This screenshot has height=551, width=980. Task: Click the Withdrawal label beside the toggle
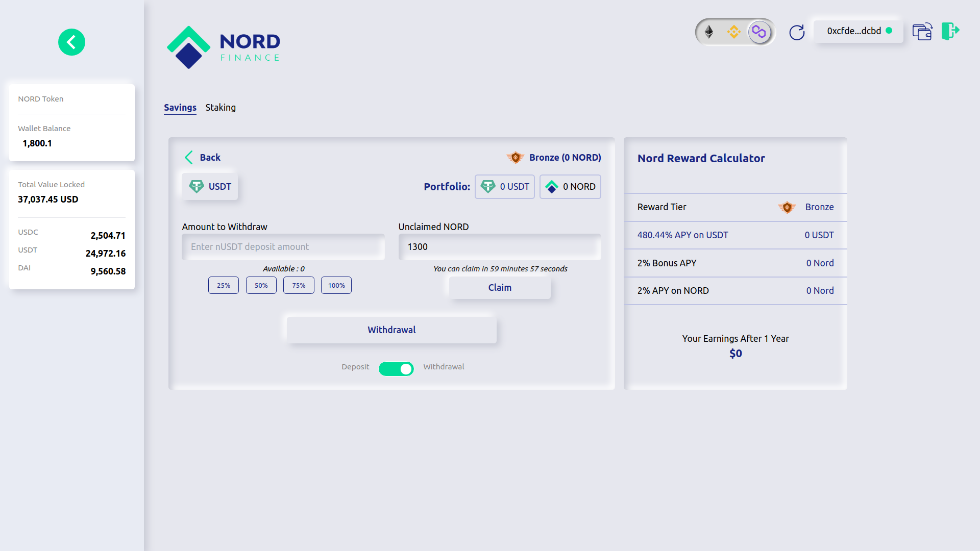(444, 367)
